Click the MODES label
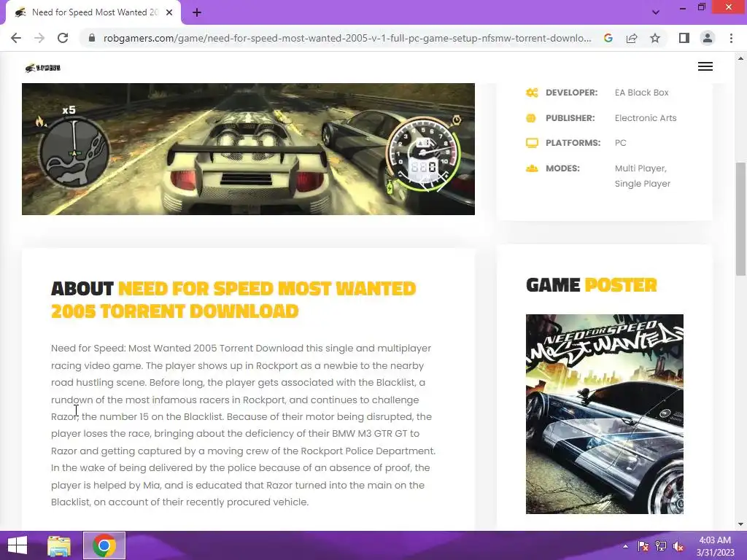 tap(562, 168)
